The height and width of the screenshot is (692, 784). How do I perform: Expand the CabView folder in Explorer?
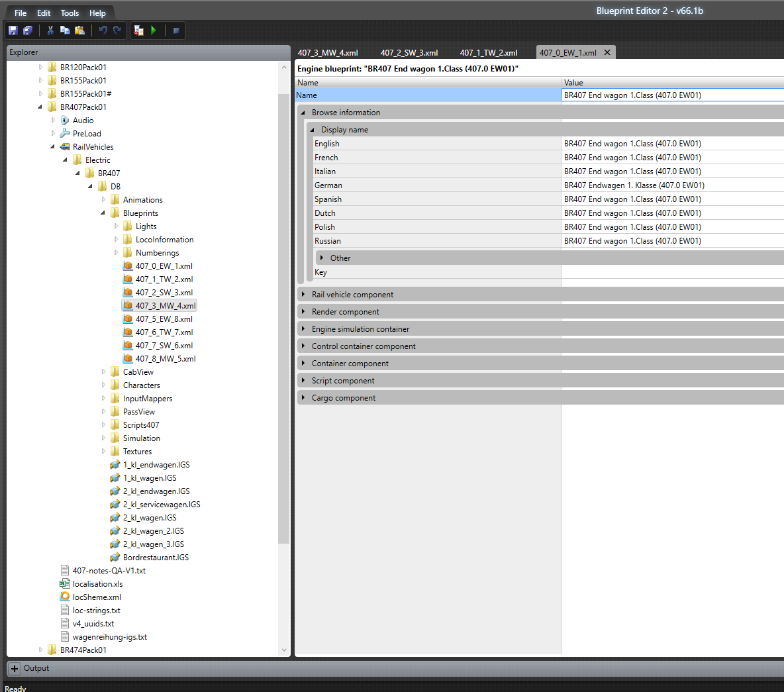point(103,372)
